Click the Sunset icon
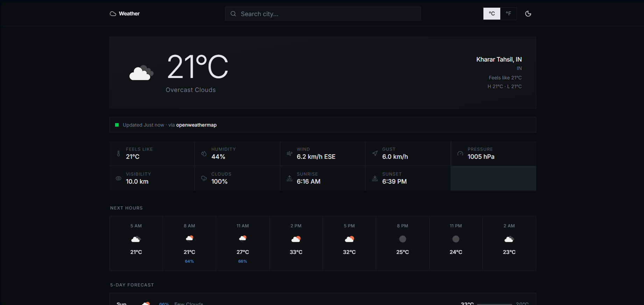 375,178
